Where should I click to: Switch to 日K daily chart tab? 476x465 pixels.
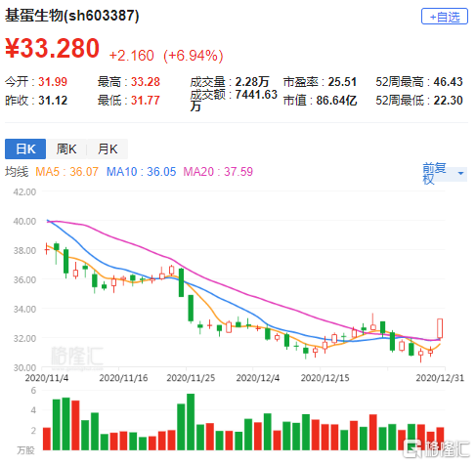click(x=25, y=149)
